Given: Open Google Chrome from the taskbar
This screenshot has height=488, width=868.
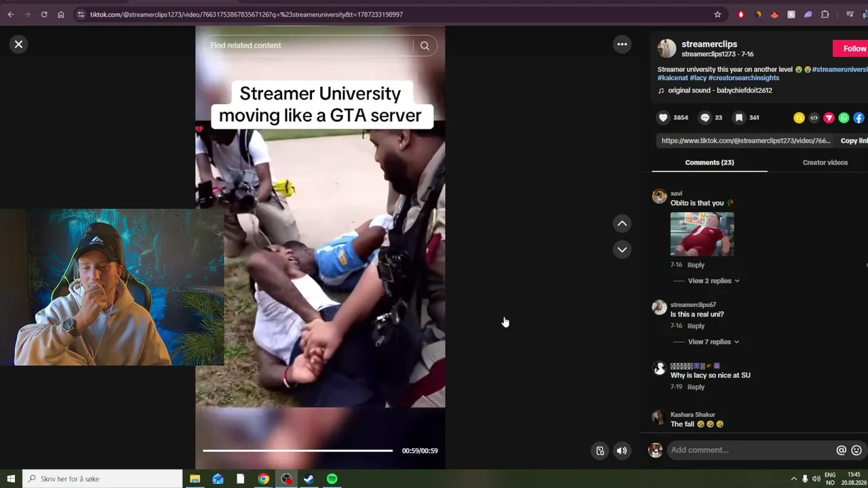Looking at the screenshot, I should 263,479.
